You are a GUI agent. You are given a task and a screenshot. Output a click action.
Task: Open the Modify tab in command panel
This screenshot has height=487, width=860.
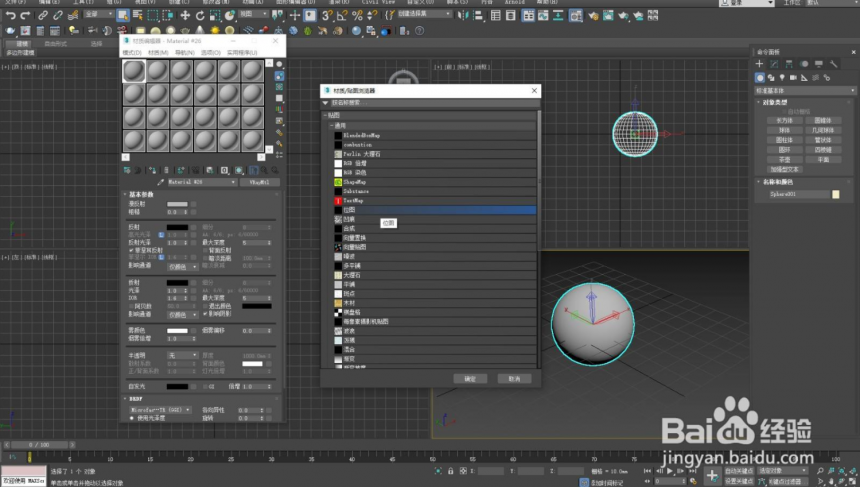[x=774, y=64]
